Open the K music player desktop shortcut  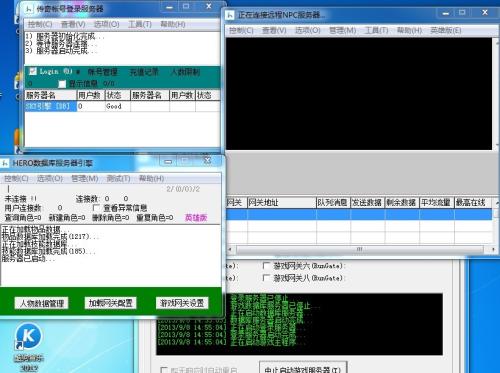point(29,336)
